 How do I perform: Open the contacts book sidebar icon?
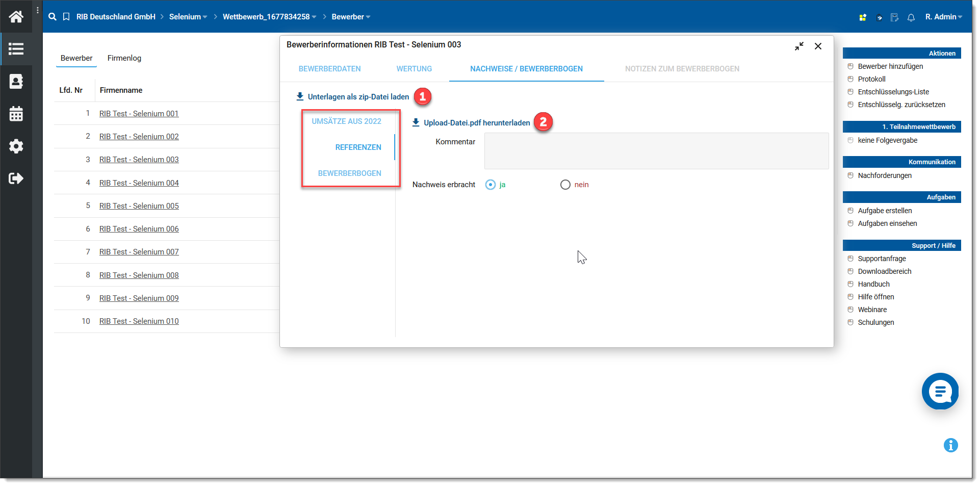point(16,81)
